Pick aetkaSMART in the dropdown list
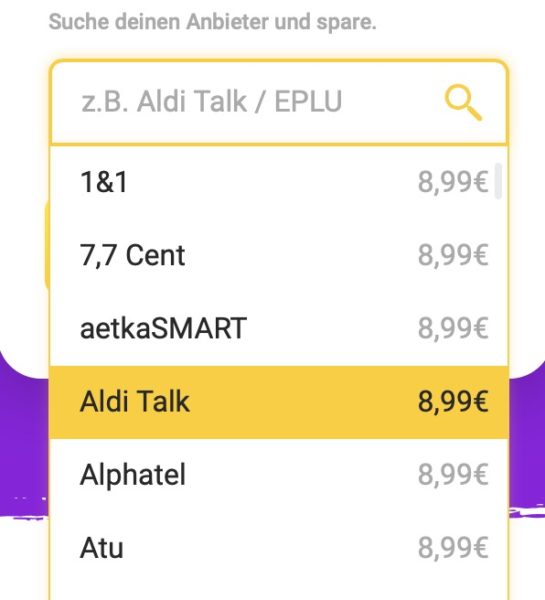Image resolution: width=545 pixels, height=600 pixels. [x=279, y=328]
